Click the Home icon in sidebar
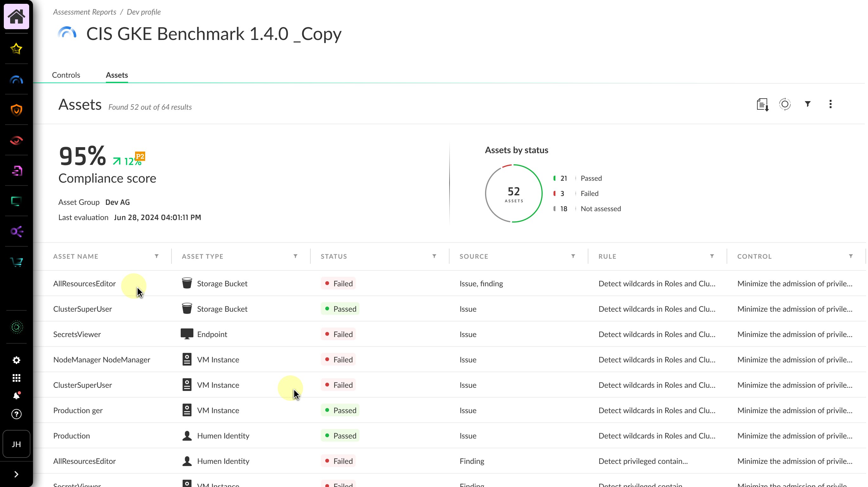This screenshot has width=868, height=487. click(x=16, y=16)
